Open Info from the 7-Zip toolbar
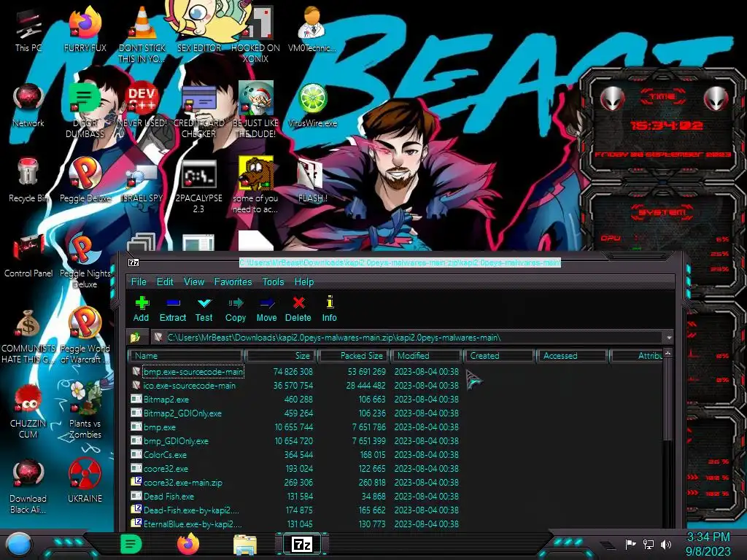 tap(329, 308)
